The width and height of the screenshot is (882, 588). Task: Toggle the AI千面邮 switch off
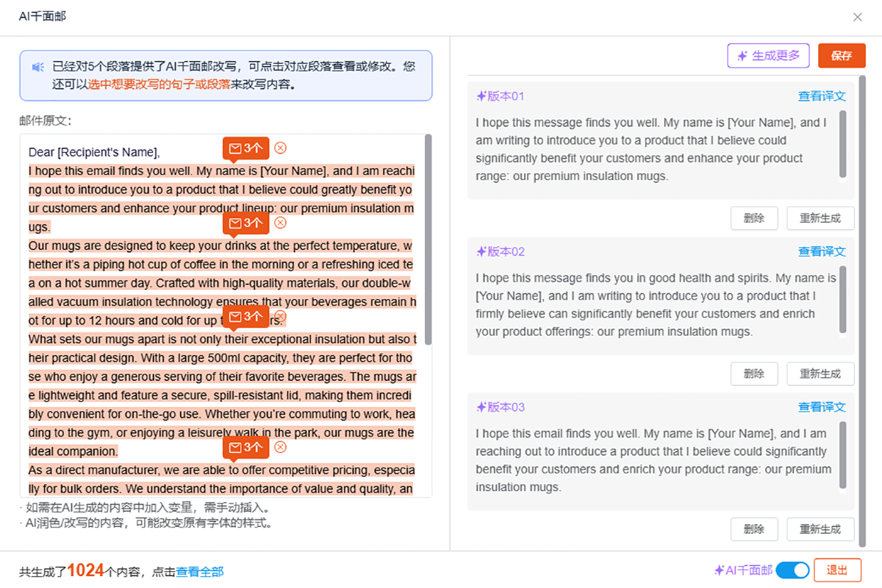coord(792,570)
